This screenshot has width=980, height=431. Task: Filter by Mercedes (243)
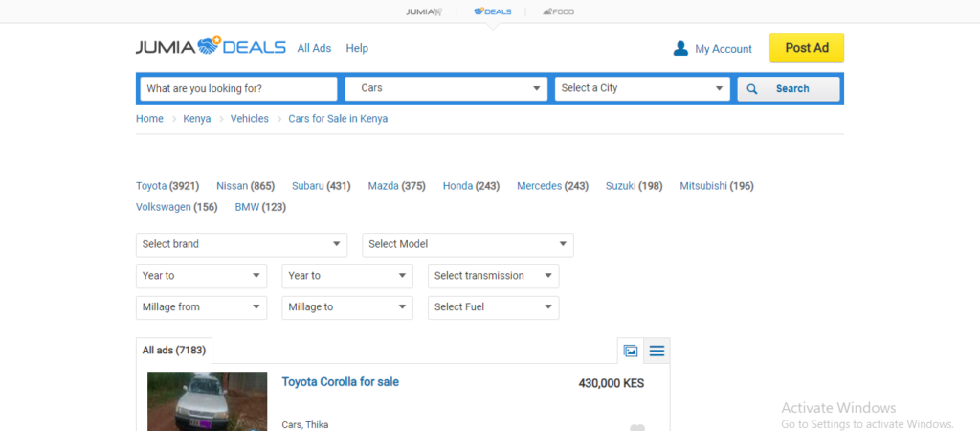pyautogui.click(x=552, y=186)
